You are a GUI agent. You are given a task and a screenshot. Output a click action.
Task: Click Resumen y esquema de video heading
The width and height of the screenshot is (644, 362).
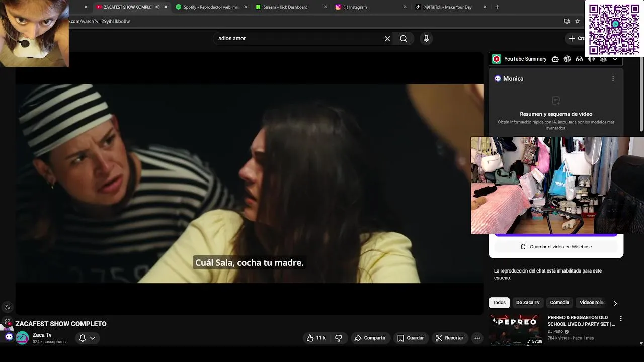coord(556,114)
